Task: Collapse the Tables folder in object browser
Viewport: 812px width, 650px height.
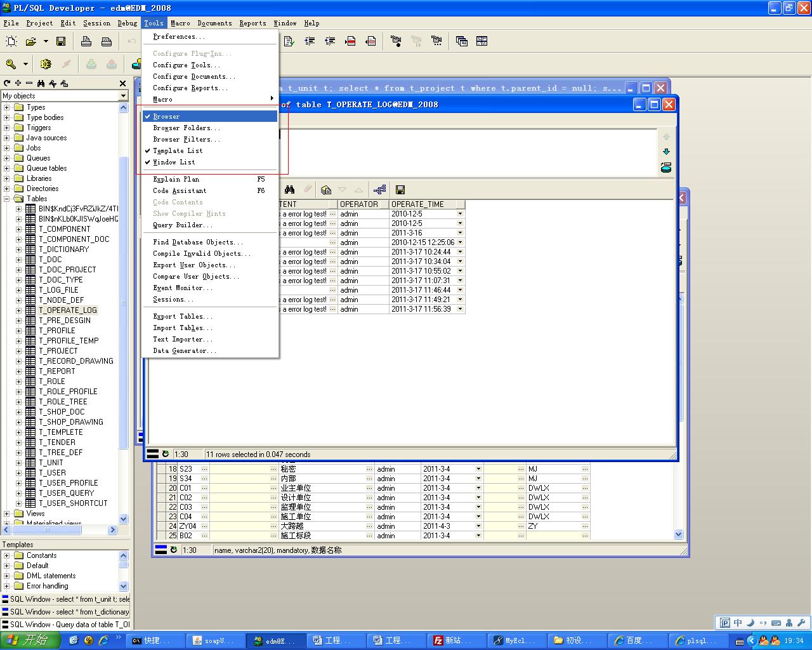Action: [7, 199]
